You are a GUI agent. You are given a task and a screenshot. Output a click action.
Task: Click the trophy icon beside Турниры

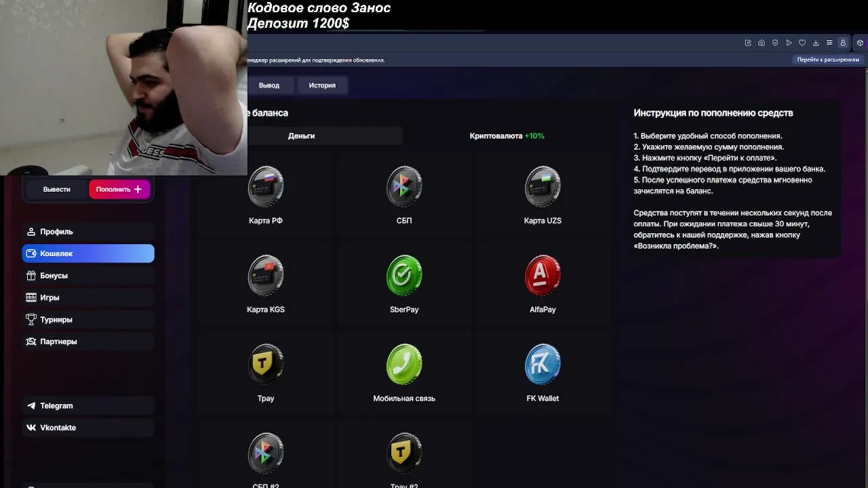(x=31, y=319)
